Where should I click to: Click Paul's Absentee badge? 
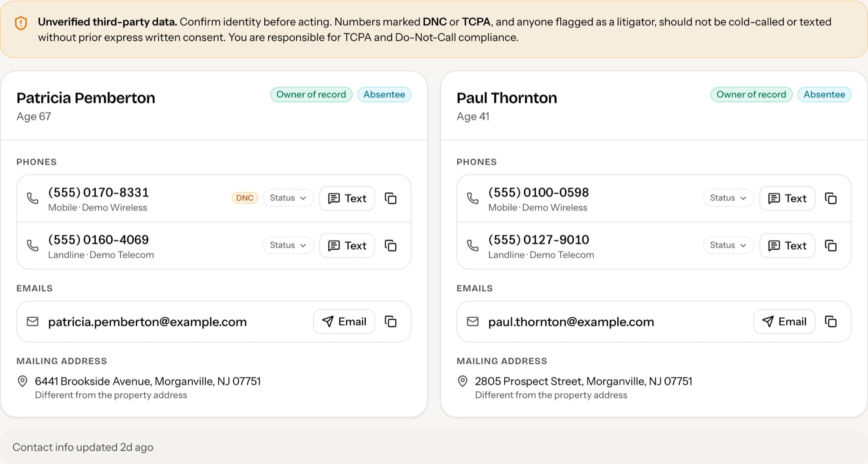coord(824,95)
